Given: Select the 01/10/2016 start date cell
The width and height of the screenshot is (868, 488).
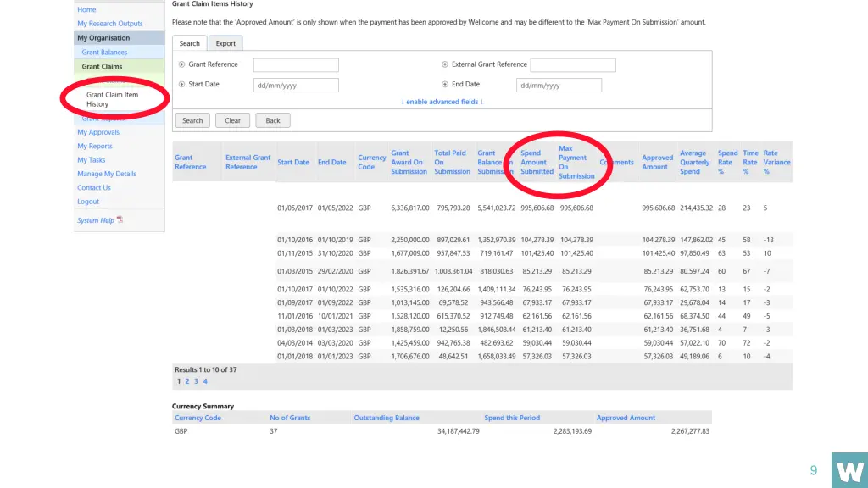Looking at the screenshot, I should (295, 240).
